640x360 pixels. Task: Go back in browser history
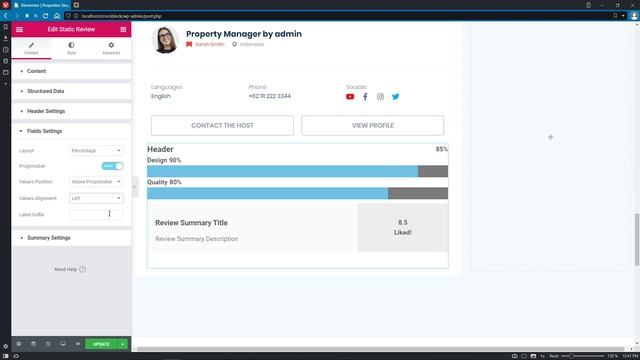(x=6, y=16)
